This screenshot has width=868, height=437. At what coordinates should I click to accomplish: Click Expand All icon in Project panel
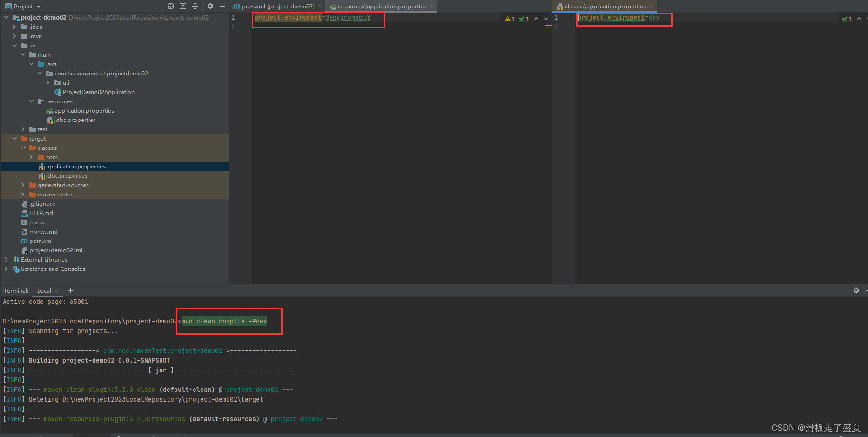tap(183, 6)
